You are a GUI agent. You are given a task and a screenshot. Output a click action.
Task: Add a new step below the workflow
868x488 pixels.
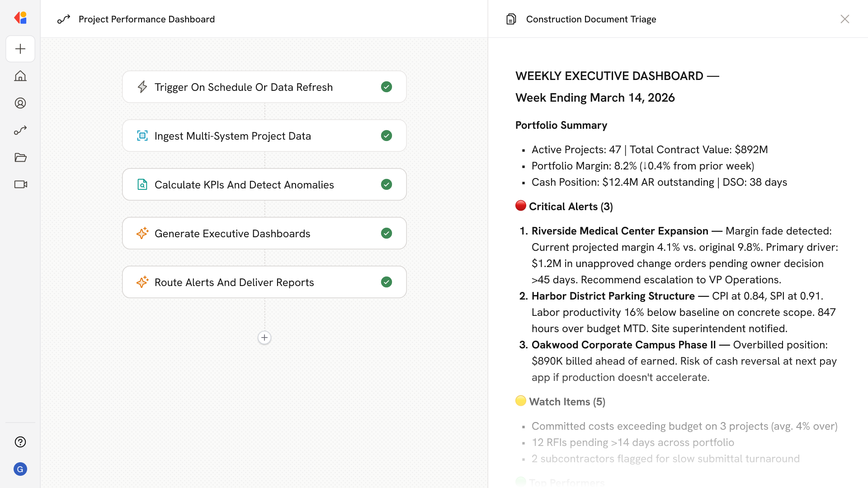pos(264,338)
